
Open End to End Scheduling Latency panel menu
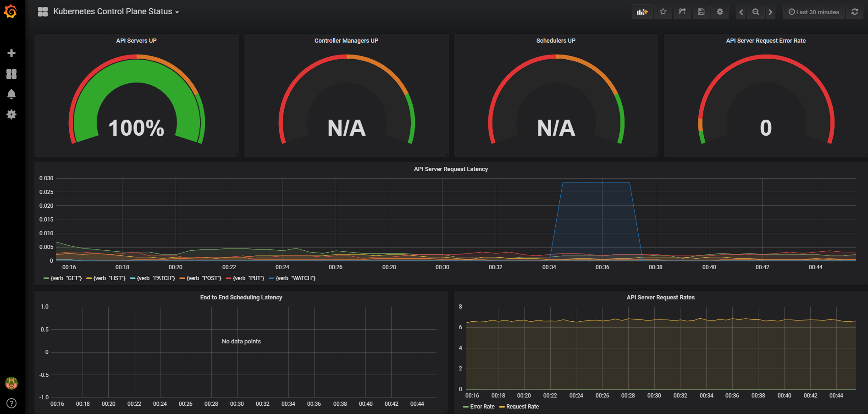241,298
